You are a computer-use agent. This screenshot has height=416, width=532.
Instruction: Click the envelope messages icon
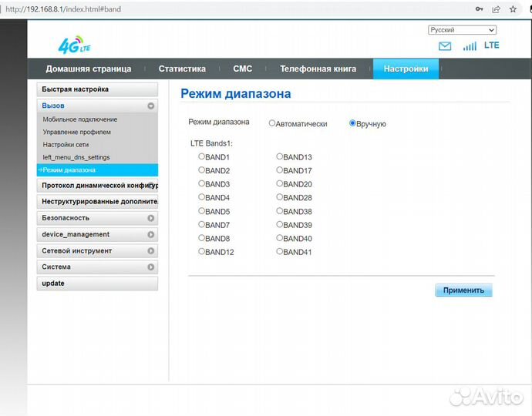[445, 46]
